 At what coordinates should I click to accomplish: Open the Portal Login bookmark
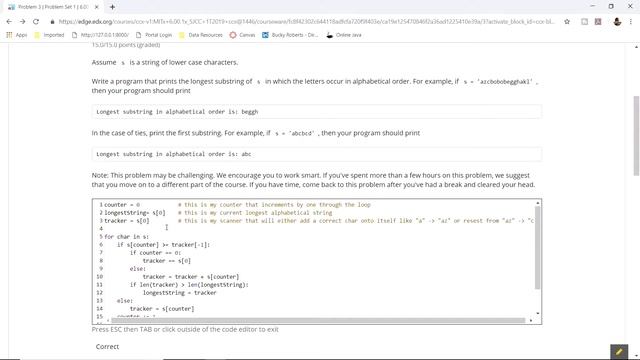tap(154, 35)
